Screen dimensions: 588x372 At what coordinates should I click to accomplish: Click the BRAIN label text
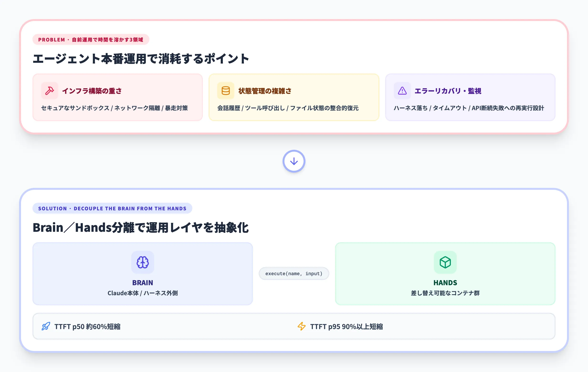(143, 283)
